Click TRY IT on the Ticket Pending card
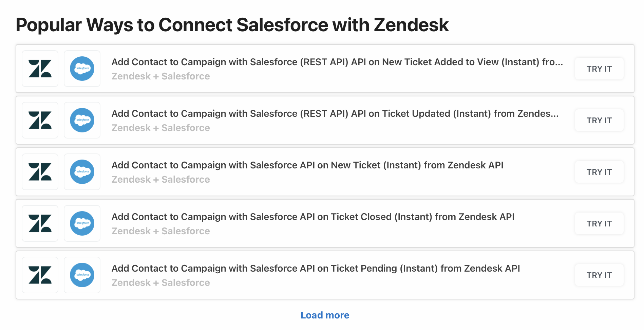Image resolution: width=644 pixels, height=330 pixels. pyautogui.click(x=599, y=275)
